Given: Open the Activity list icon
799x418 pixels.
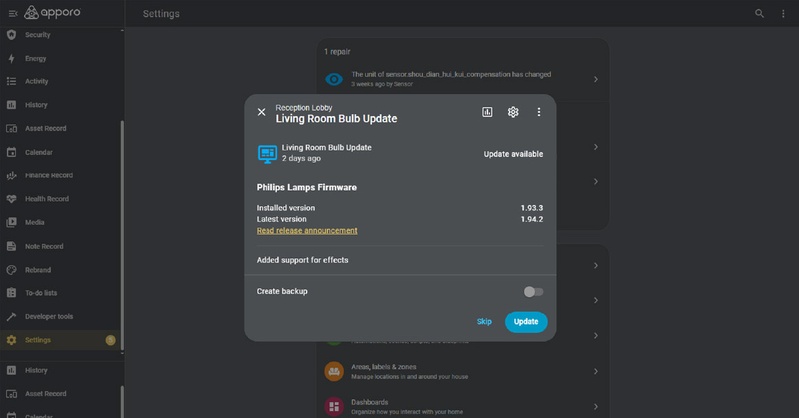Looking at the screenshot, I should click(11, 82).
